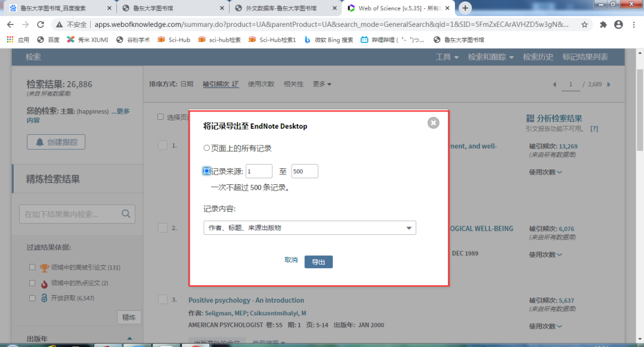Open Positive psychology - An introduction article
Screen dimensions: 644x347
tap(246, 300)
